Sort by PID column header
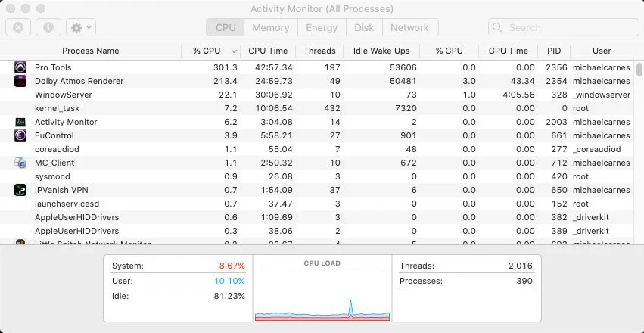Viewport: 644px width, 333px height. point(554,51)
